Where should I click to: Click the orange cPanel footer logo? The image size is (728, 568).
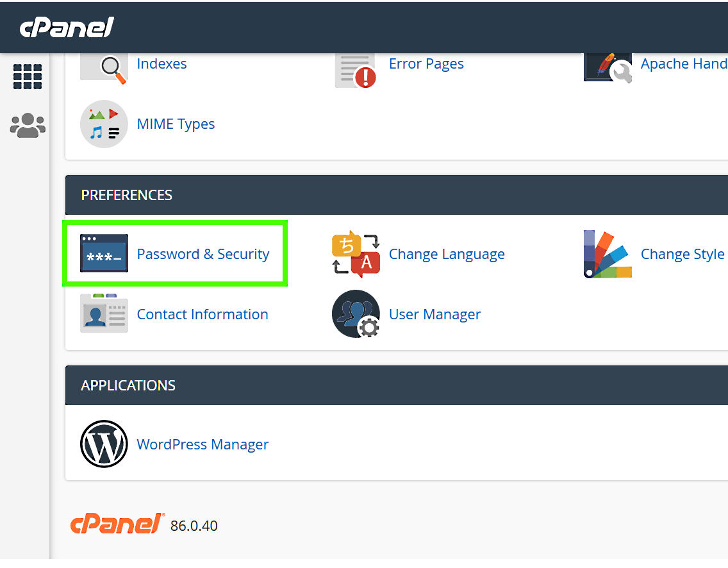[117, 524]
